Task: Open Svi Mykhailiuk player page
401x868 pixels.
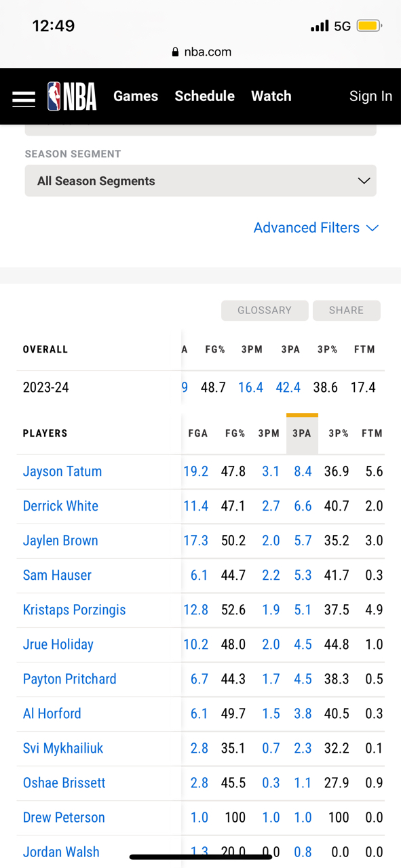Action: pos(63,748)
